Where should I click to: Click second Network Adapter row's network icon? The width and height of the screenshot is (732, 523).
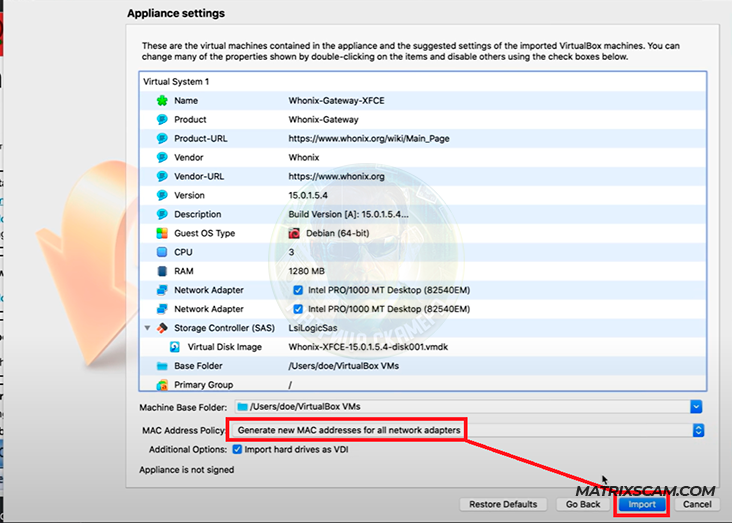(162, 309)
